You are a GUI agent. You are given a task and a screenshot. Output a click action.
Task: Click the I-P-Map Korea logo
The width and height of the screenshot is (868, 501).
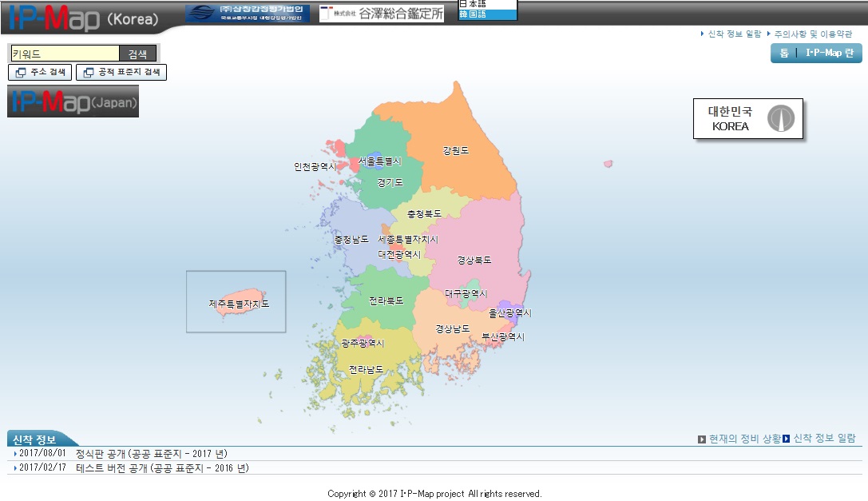tap(84, 18)
